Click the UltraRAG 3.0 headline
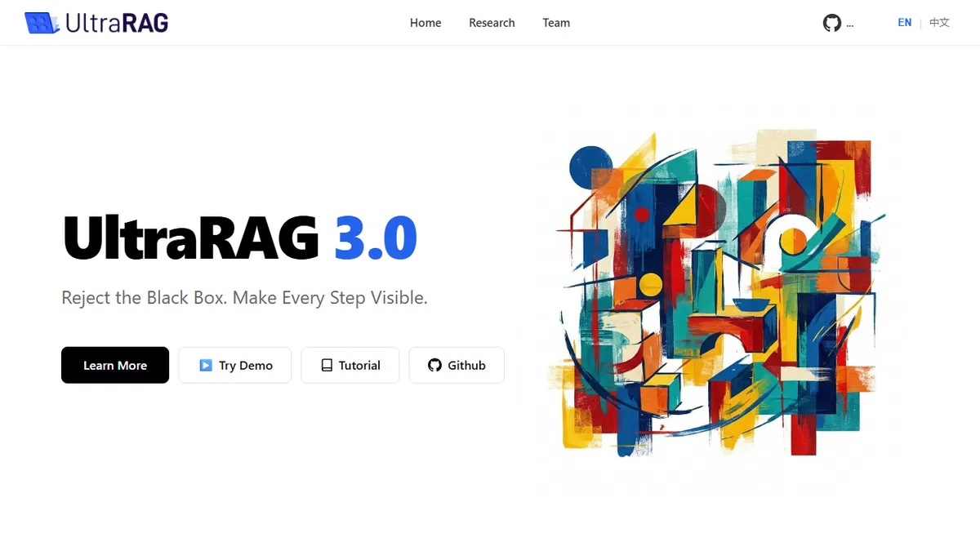Viewport: 980px width, 551px height. pos(240,238)
